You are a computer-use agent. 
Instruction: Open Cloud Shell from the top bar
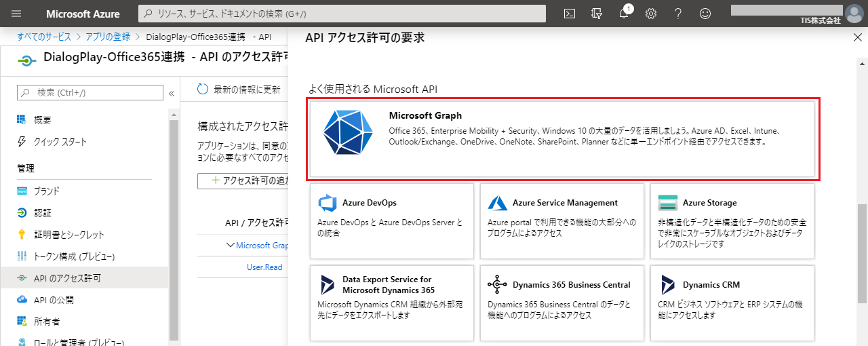(x=571, y=14)
